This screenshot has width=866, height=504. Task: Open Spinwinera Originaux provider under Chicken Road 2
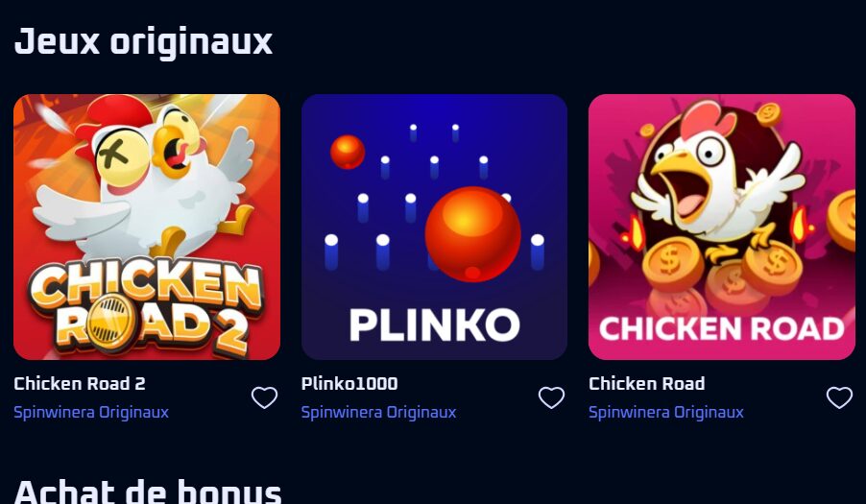[x=91, y=413]
